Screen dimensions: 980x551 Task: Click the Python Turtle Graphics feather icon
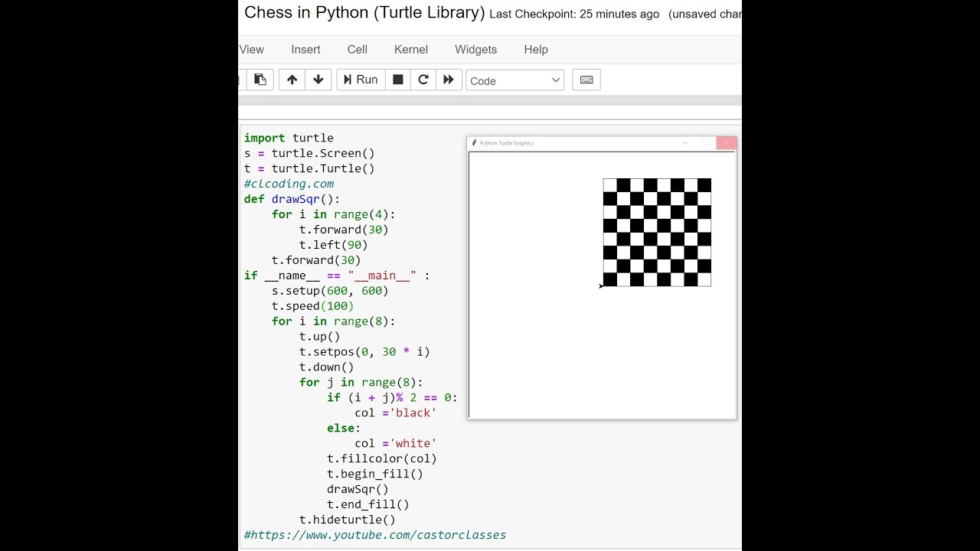point(475,143)
